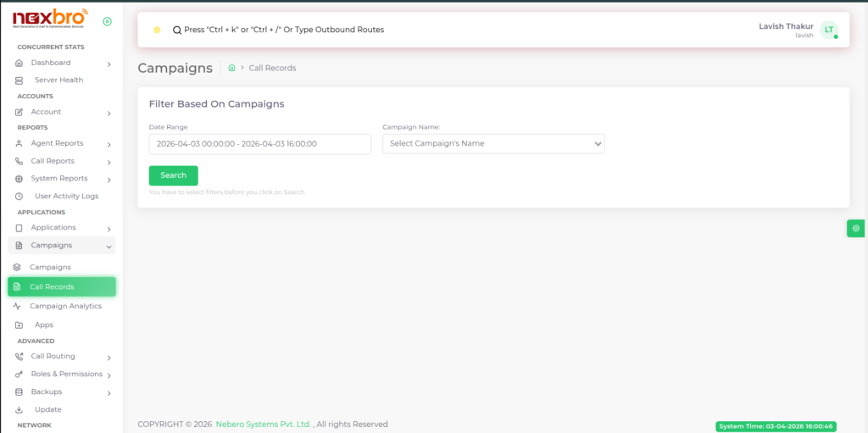
Task: Open User Activity Logs page
Action: click(x=66, y=196)
